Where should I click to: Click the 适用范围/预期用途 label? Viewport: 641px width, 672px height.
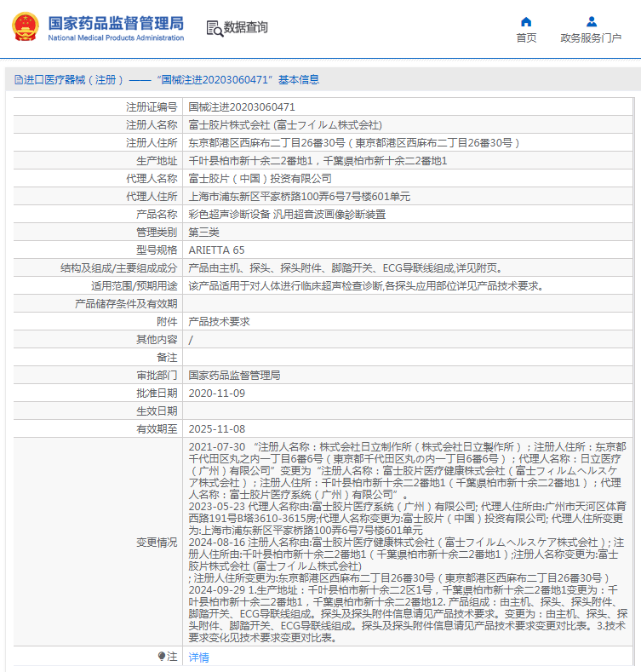point(134,286)
